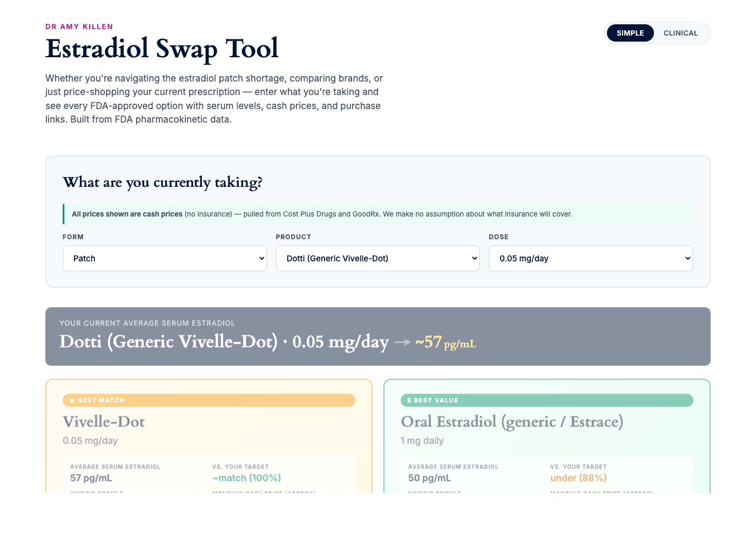The height and width of the screenshot is (540, 756).
Task: Click the ~match (100%) target comparison
Action: pyautogui.click(x=246, y=478)
